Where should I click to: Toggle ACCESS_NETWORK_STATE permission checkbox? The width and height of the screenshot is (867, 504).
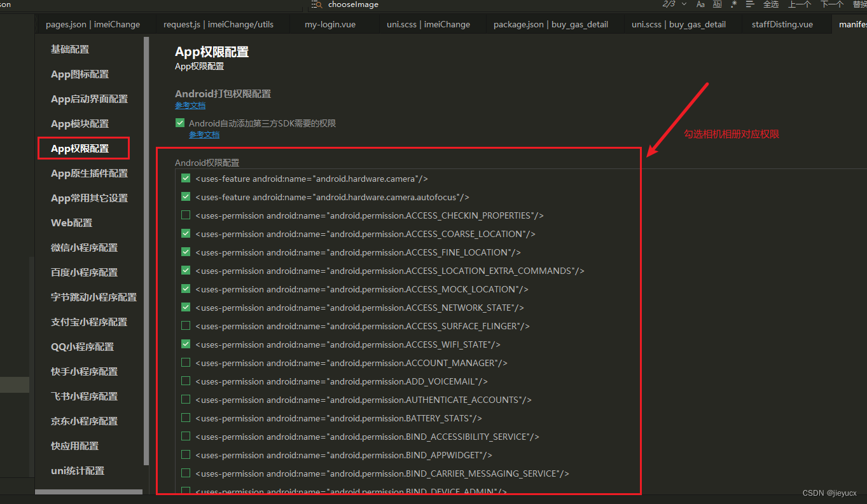coord(186,308)
